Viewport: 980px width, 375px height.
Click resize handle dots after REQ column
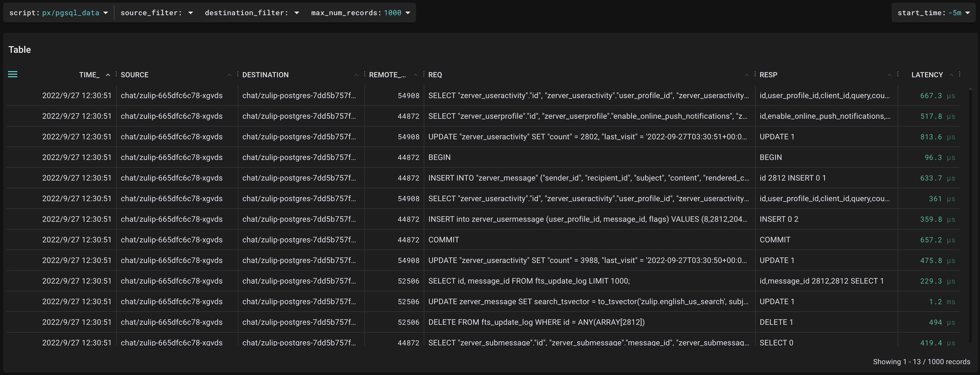[x=755, y=74]
